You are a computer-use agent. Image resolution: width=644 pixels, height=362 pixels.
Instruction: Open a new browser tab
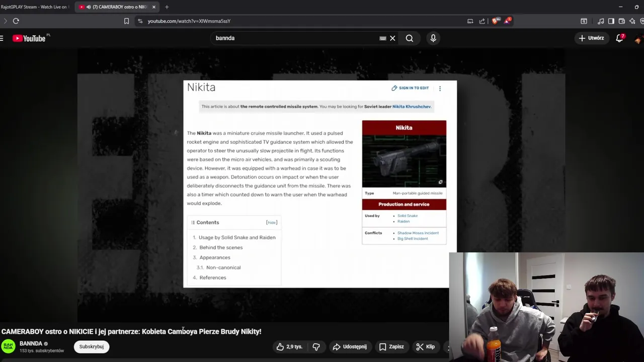[167, 7]
